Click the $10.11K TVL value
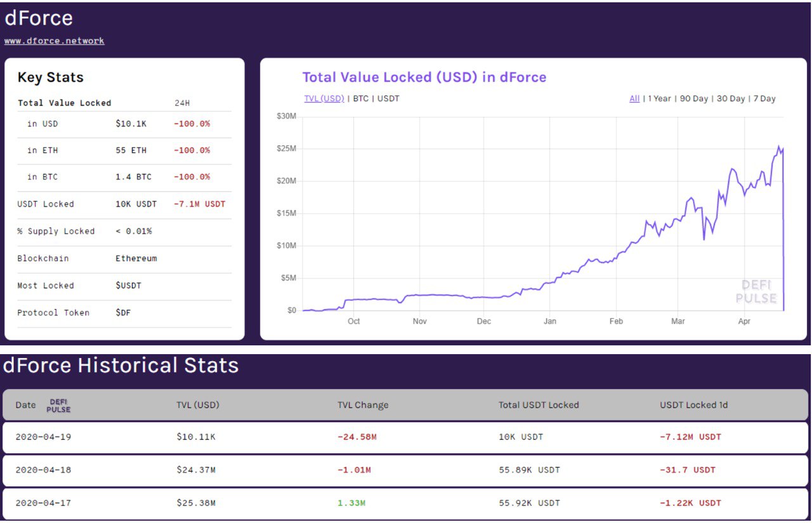The image size is (812, 523). tap(196, 437)
